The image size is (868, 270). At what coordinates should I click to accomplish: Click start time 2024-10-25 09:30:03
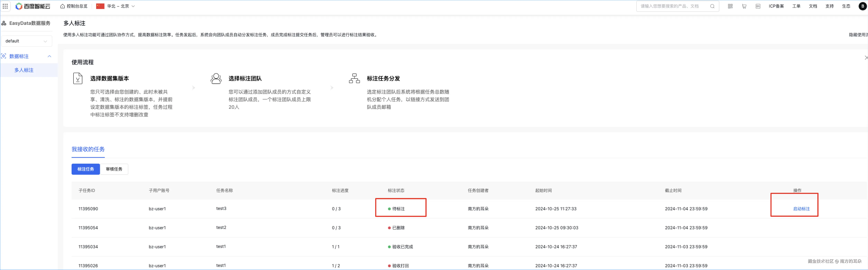[x=557, y=228]
